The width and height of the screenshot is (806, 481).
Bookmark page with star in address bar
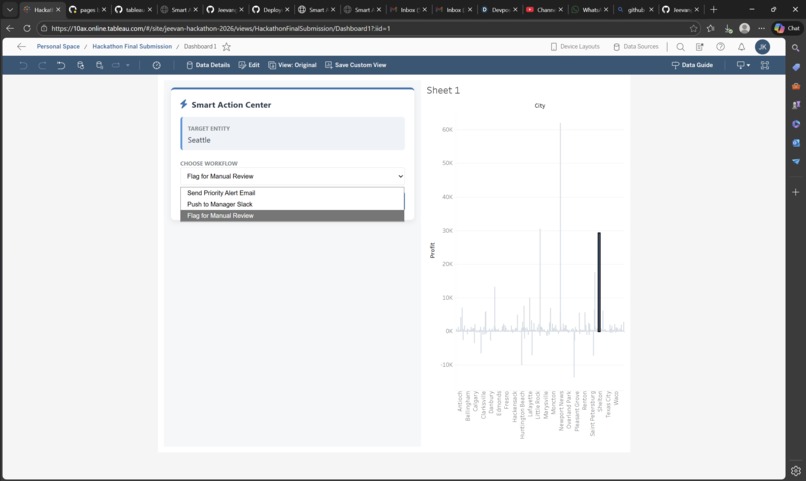coord(693,28)
